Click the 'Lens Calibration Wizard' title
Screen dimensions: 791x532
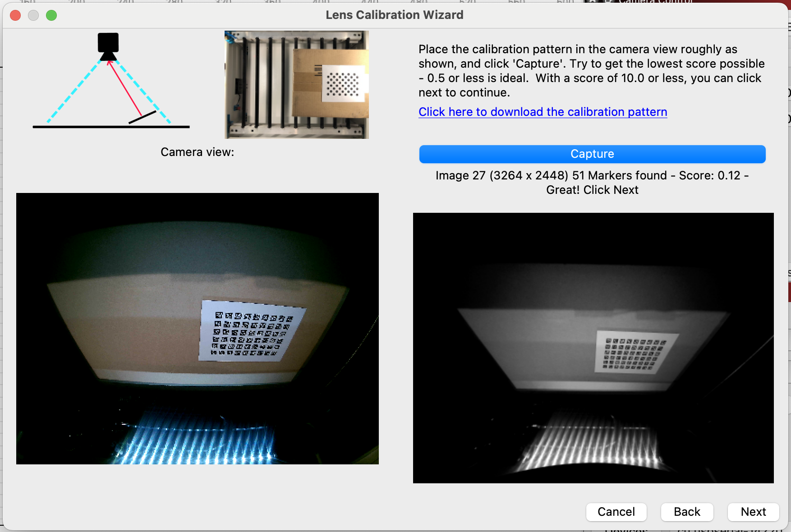[395, 15]
